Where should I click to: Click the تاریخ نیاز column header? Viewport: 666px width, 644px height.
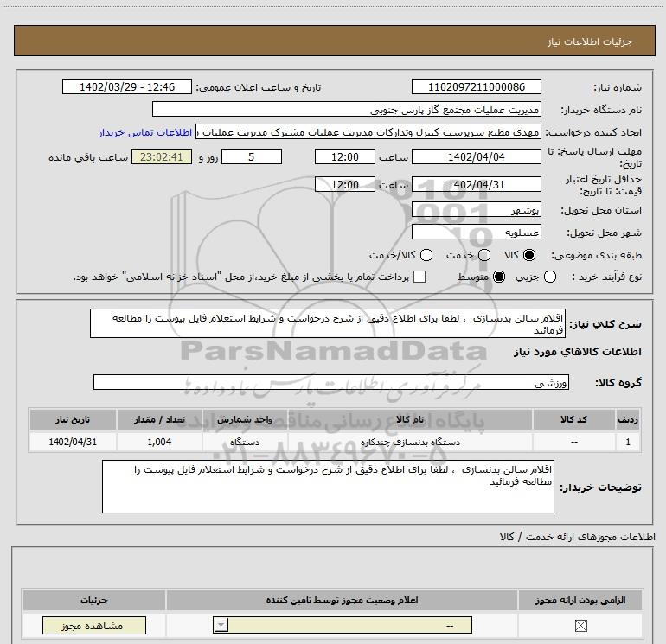pyautogui.click(x=73, y=419)
